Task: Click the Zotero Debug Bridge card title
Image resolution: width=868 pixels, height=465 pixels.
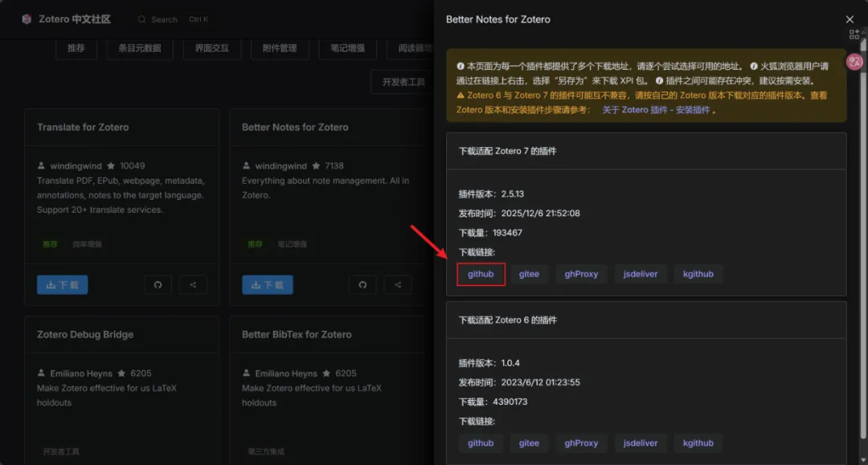Action: (85, 335)
